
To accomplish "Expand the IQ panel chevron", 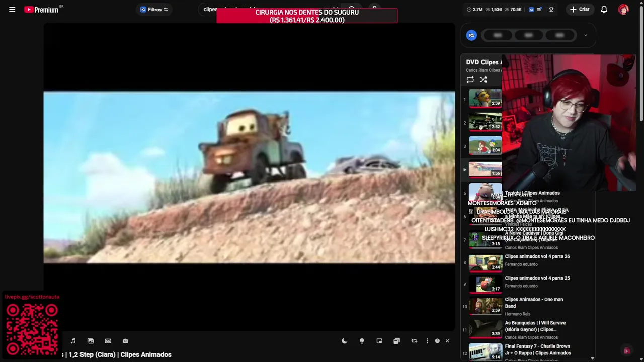I will [585, 35].
